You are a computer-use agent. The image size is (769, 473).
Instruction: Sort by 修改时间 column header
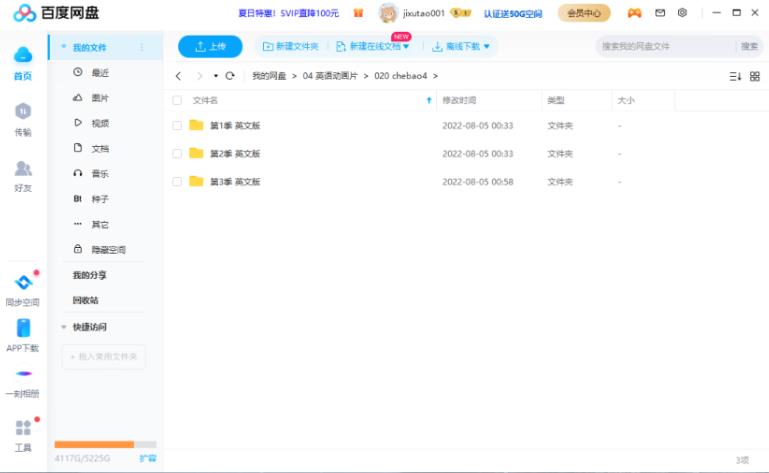tap(459, 100)
